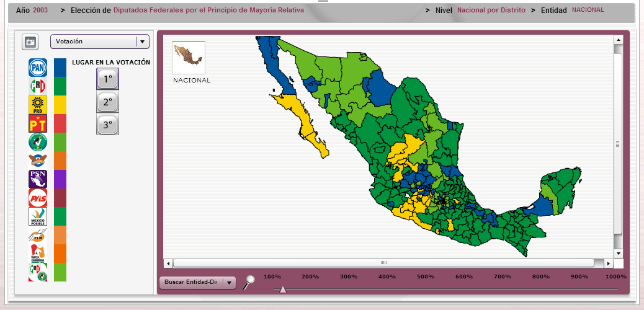Open the Votación dropdown

coord(99,42)
